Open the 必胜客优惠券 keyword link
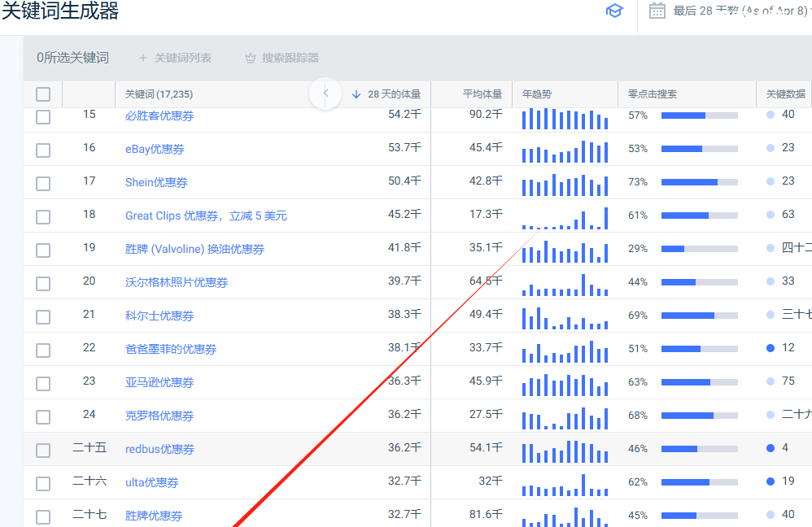The width and height of the screenshot is (812, 527). (x=159, y=116)
